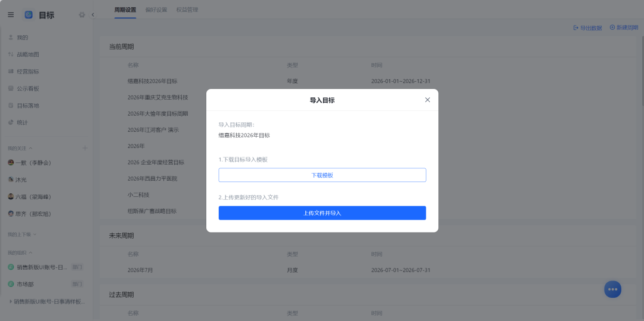Expand the 我的上下级 section
Viewport: 644px width, 321px height.
click(x=35, y=234)
